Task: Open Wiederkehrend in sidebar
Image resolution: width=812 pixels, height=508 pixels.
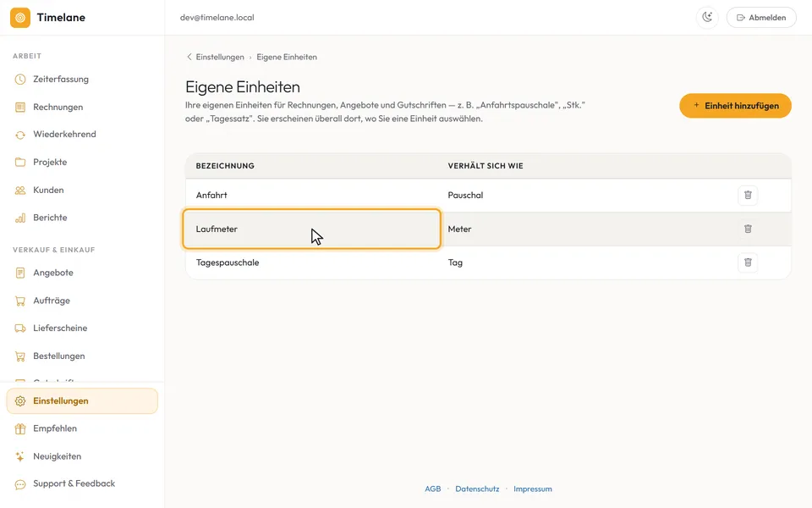Action: [82, 135]
